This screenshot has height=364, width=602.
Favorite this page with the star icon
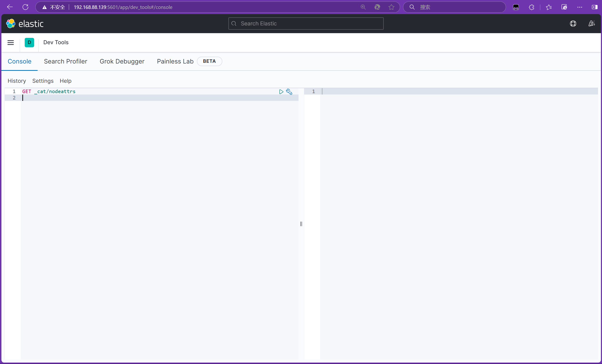(x=391, y=7)
